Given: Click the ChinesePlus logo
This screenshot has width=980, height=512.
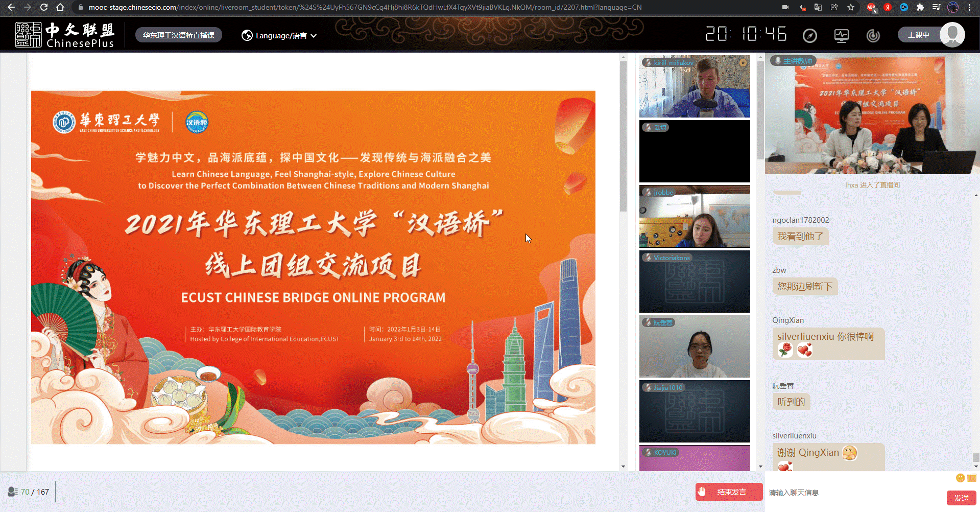Looking at the screenshot, I should point(65,35).
